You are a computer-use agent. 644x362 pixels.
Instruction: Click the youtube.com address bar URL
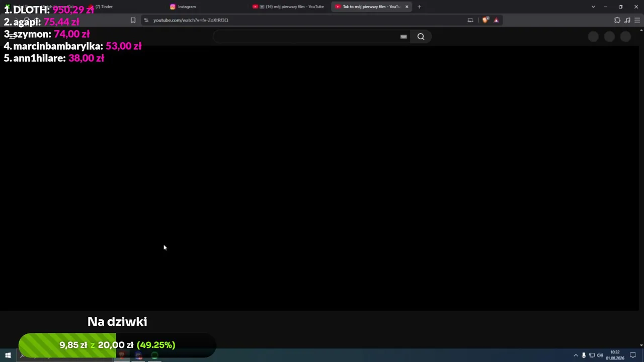pos(191,20)
